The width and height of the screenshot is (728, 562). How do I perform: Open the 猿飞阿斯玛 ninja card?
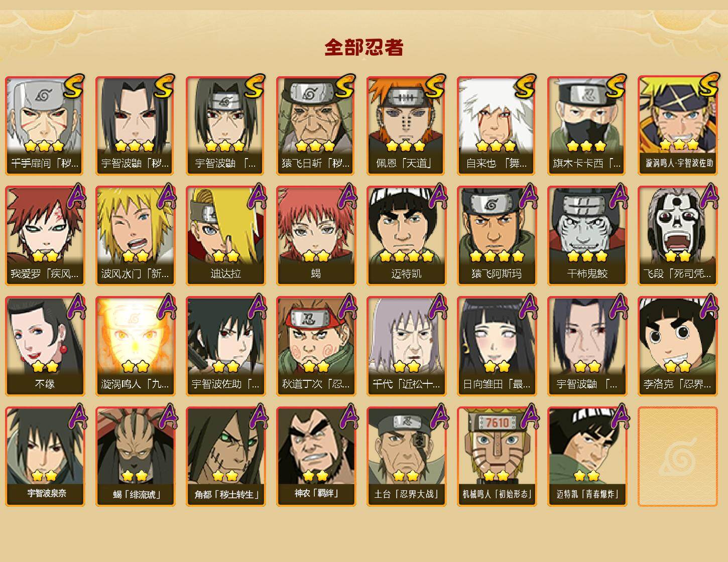(497, 236)
